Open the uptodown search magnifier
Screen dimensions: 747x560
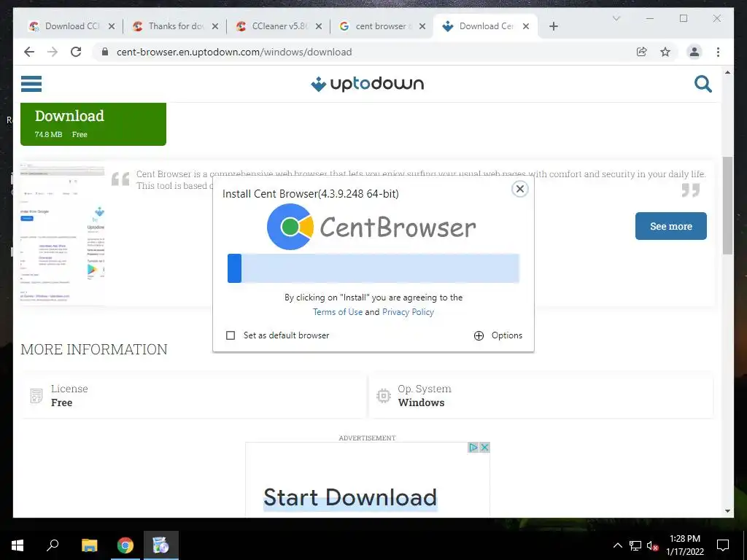(x=703, y=84)
